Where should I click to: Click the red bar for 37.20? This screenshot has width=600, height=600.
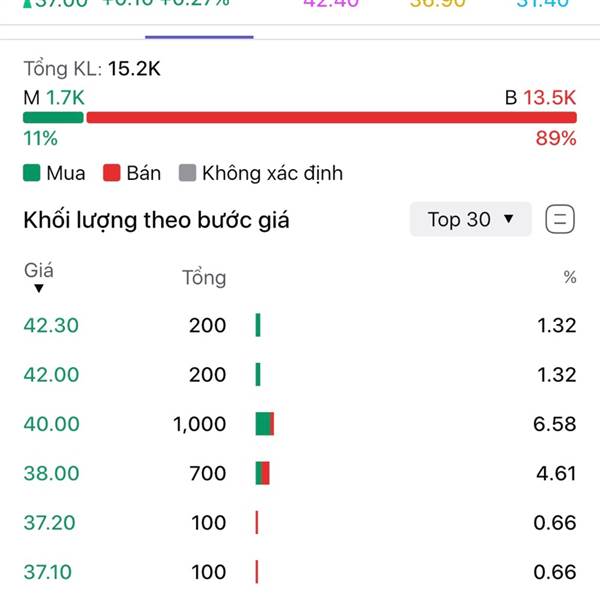pos(257,522)
